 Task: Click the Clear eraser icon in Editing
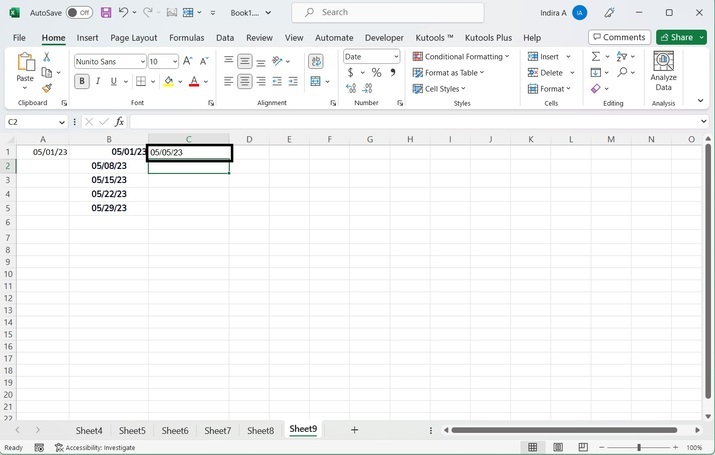pos(596,88)
